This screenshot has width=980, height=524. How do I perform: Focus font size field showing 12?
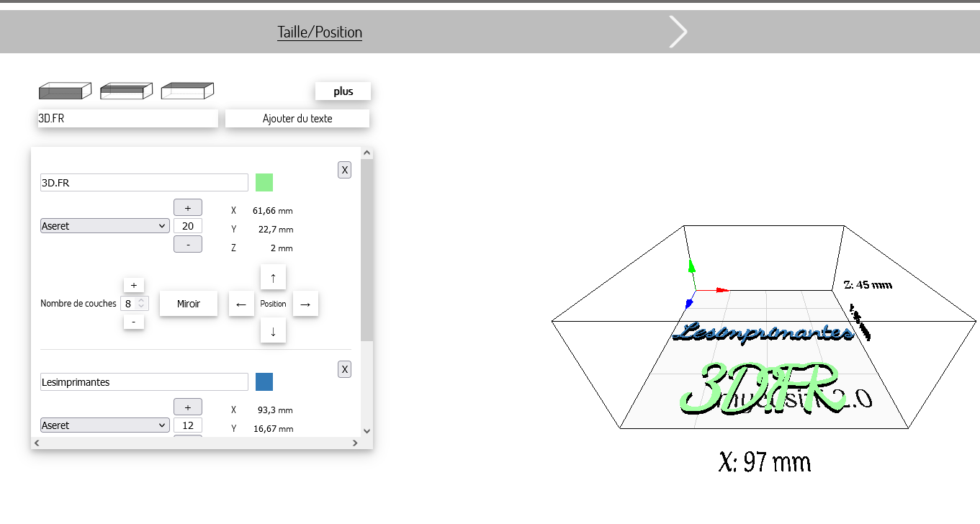pyautogui.click(x=188, y=425)
